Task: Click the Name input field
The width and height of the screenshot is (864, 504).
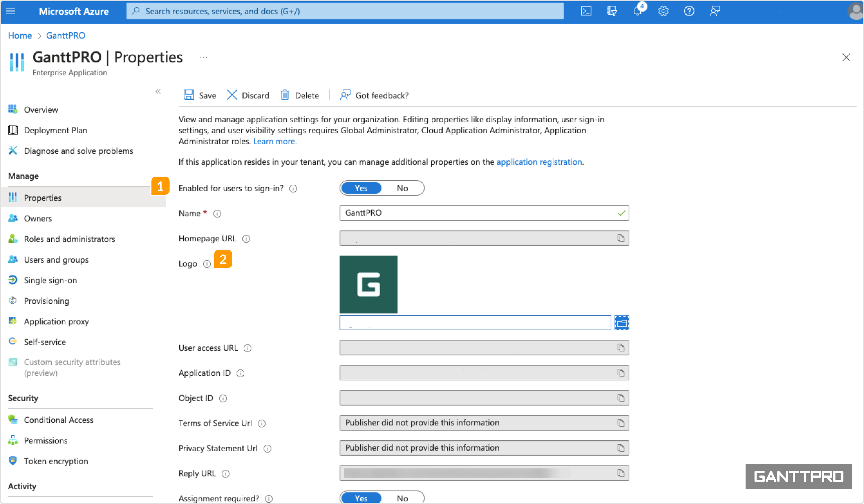Action: [x=484, y=213]
